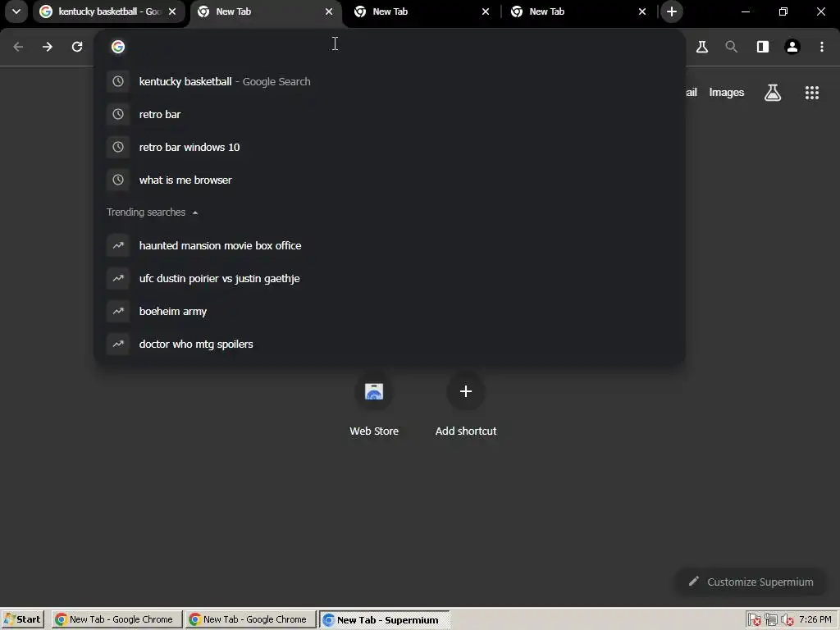Click Customize Supermium button

coord(751,582)
